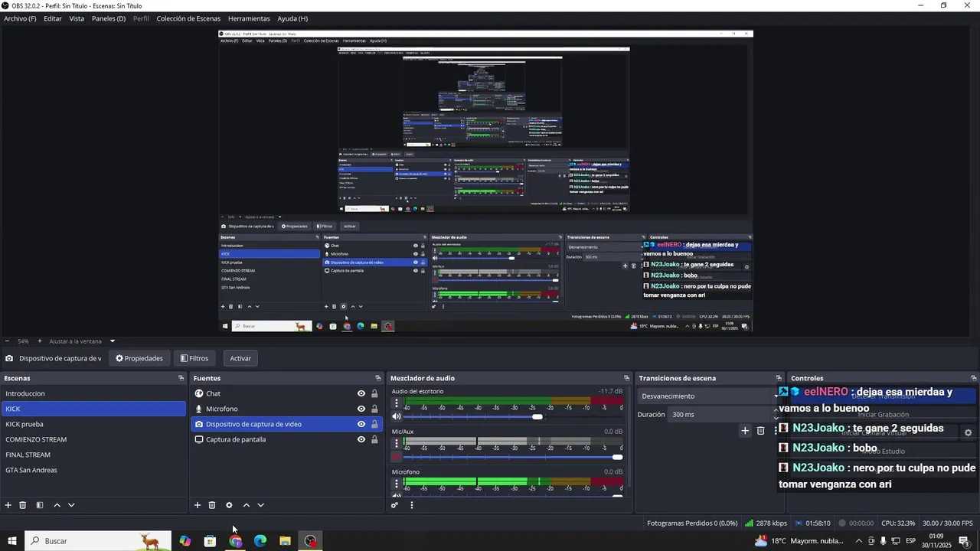The image size is (980, 551).
Task: Unlock the Microfono source
Action: click(374, 409)
